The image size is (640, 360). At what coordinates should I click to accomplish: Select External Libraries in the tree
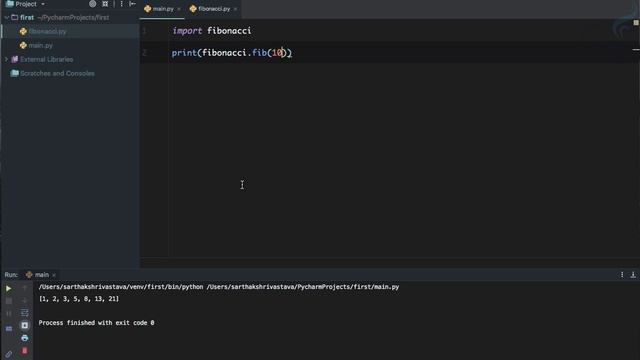tap(47, 60)
